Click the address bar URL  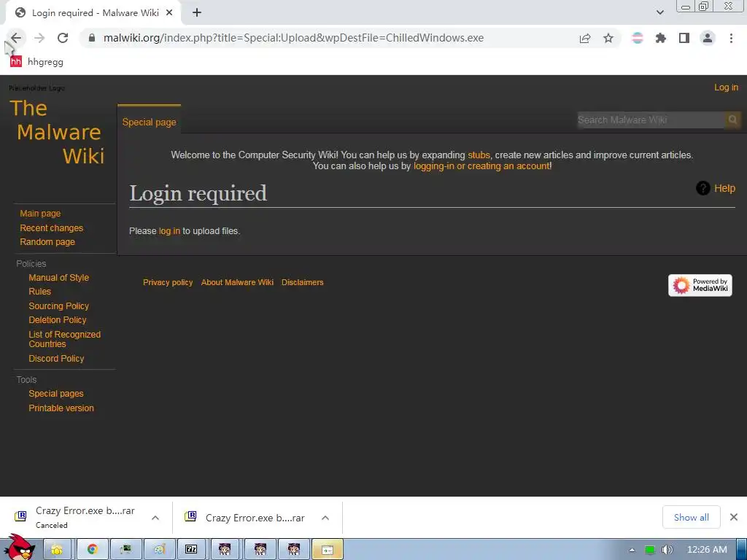(293, 38)
